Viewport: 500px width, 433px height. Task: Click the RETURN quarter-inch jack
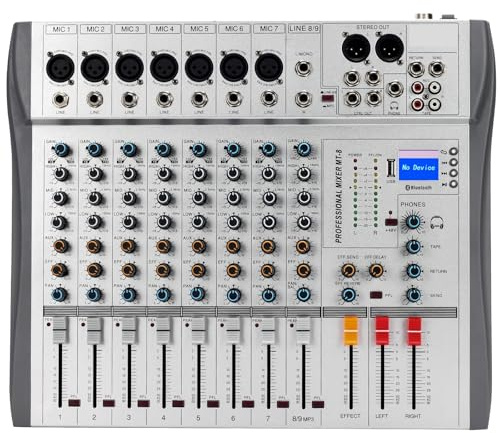(x=417, y=69)
